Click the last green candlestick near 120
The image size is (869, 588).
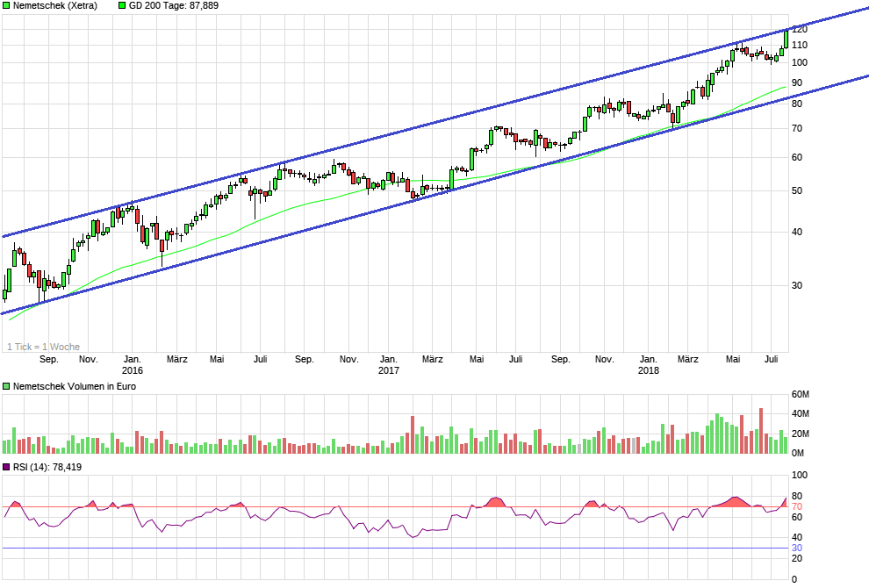pos(786,39)
